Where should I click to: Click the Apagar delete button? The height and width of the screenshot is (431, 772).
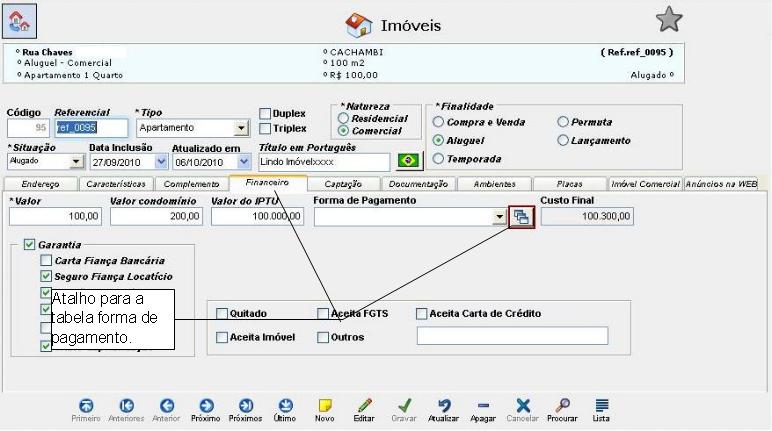pos(483,406)
